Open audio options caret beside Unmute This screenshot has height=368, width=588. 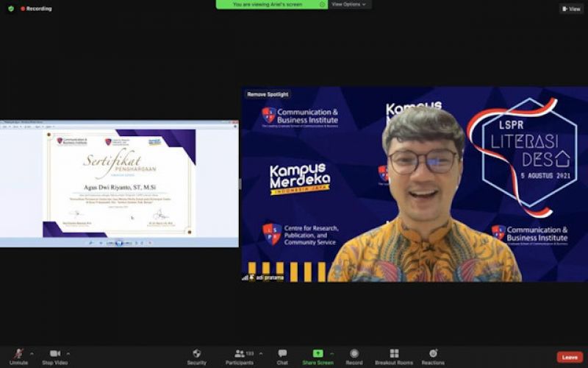pyautogui.click(x=32, y=354)
